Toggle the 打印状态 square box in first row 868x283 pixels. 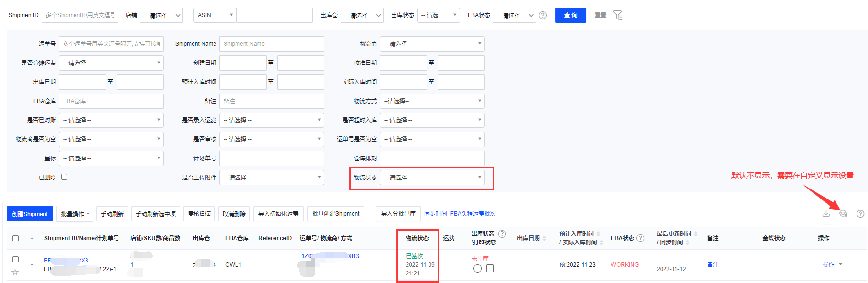click(x=490, y=268)
